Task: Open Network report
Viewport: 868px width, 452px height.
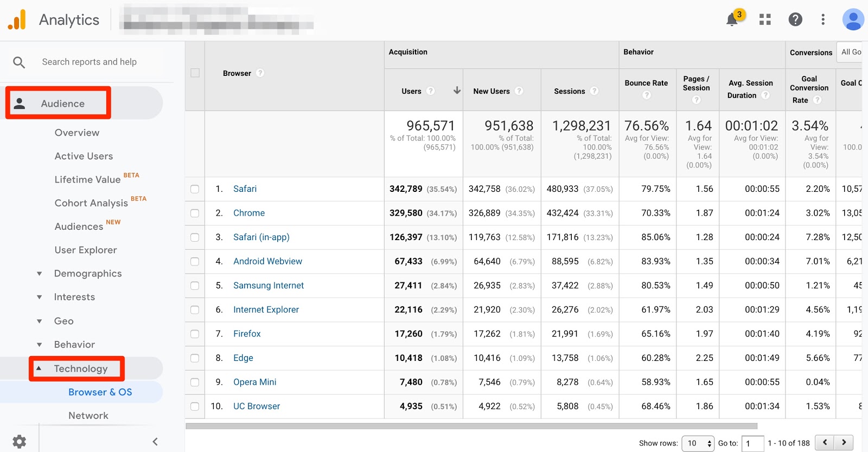Action: [88, 416]
